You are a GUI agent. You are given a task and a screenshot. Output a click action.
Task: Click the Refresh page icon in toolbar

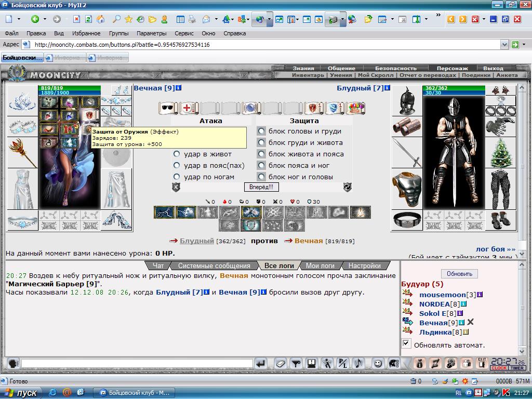tap(88, 19)
